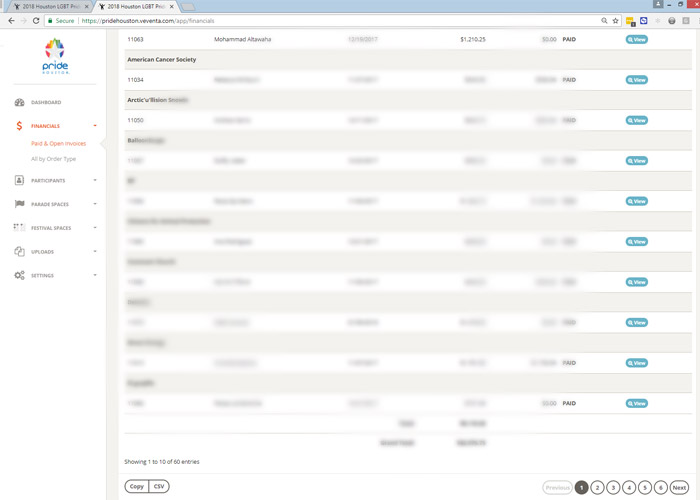This screenshot has width=700, height=500.
Task: Open a new browser tab
Action: 188,7
